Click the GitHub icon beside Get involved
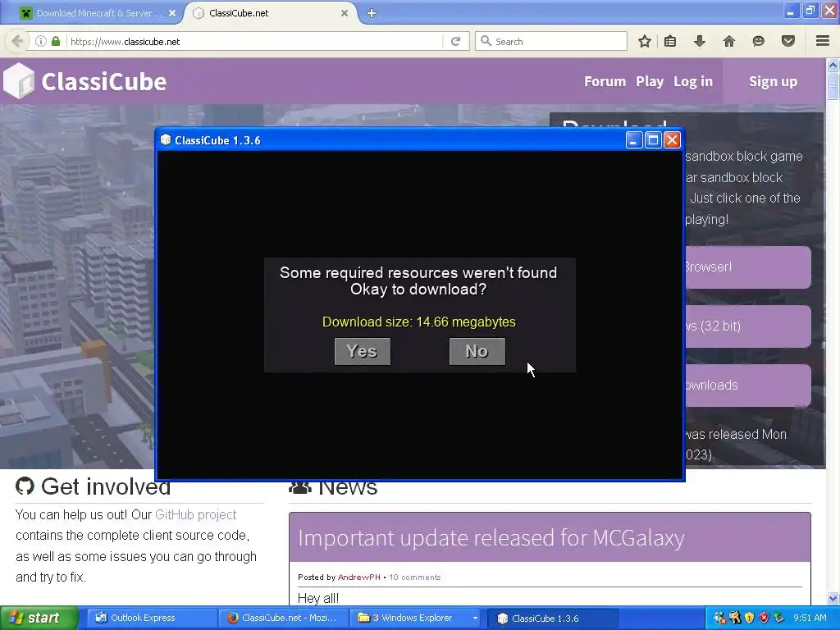The width and height of the screenshot is (840, 630). (25, 486)
